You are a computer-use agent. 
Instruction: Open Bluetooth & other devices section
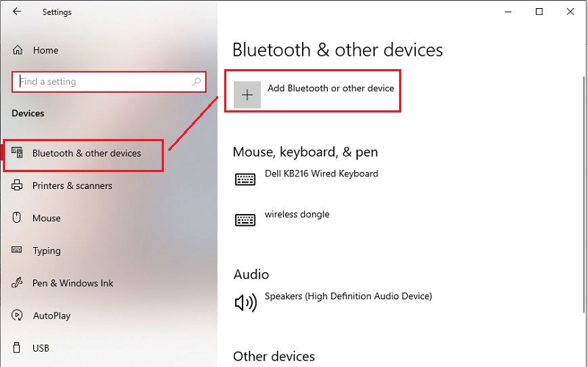(87, 154)
